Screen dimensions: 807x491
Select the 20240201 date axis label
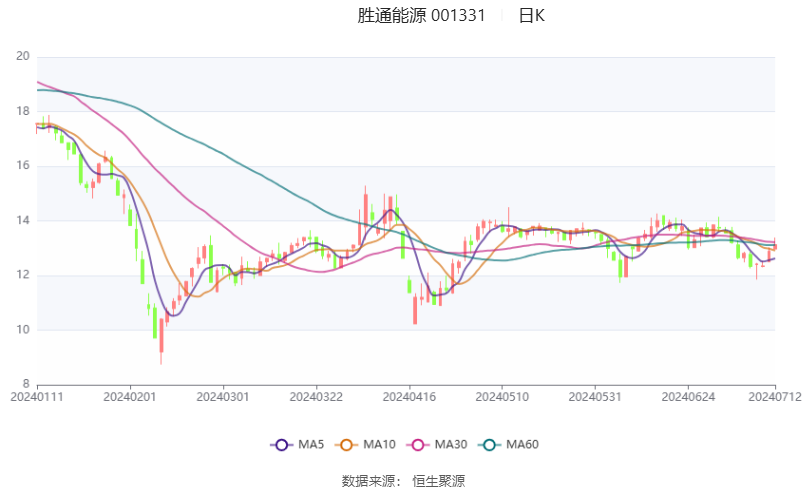[130, 397]
